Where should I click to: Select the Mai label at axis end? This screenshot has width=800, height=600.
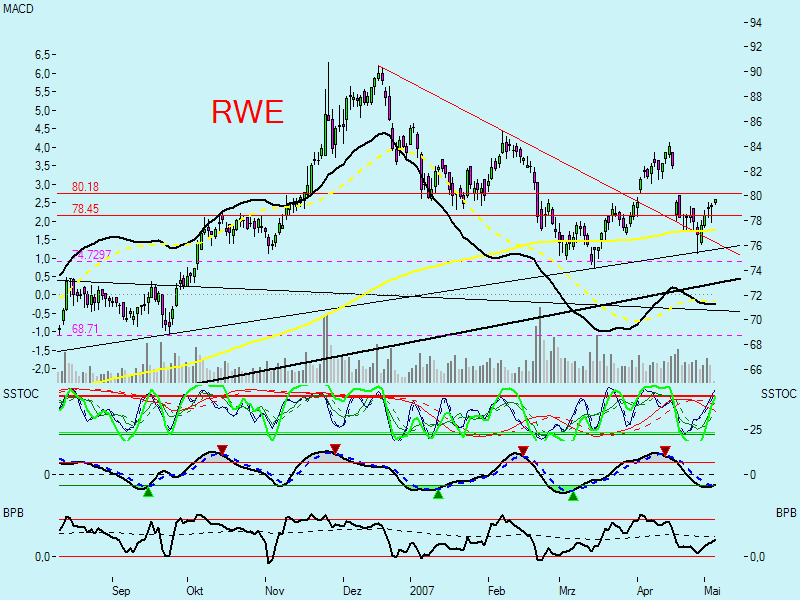pos(713,591)
